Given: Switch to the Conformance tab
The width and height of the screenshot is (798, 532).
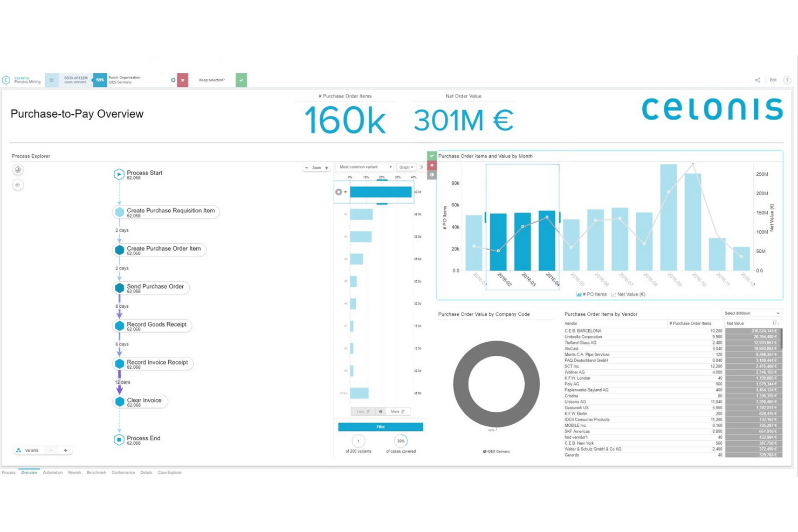Looking at the screenshot, I should 123,472.
